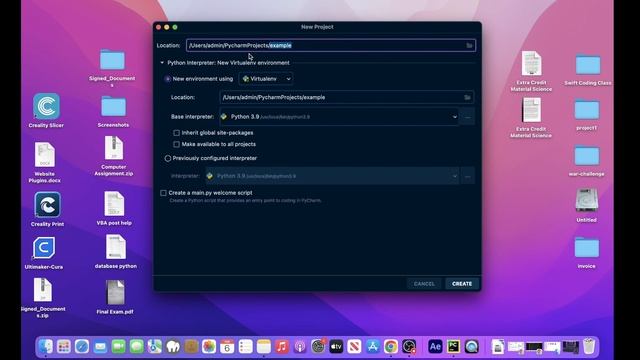This screenshot has height=360, width=640.
Task: Click the CREATE button
Action: [462, 284]
